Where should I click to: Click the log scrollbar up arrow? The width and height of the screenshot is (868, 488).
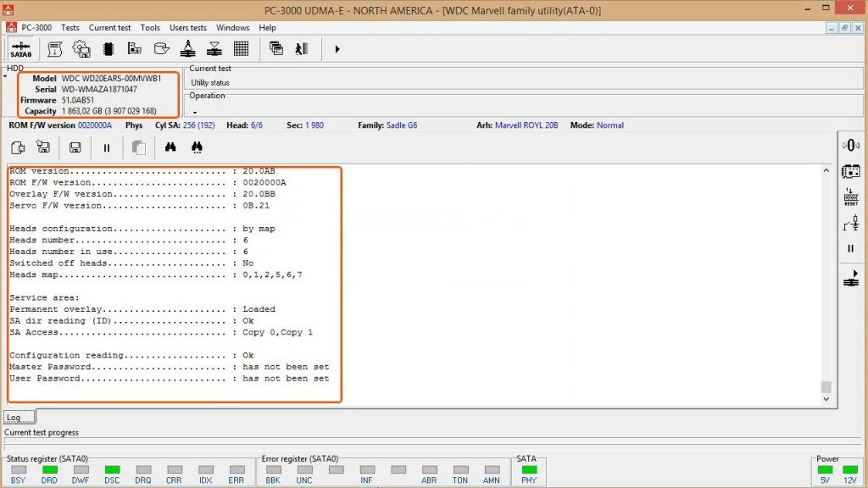(x=826, y=170)
